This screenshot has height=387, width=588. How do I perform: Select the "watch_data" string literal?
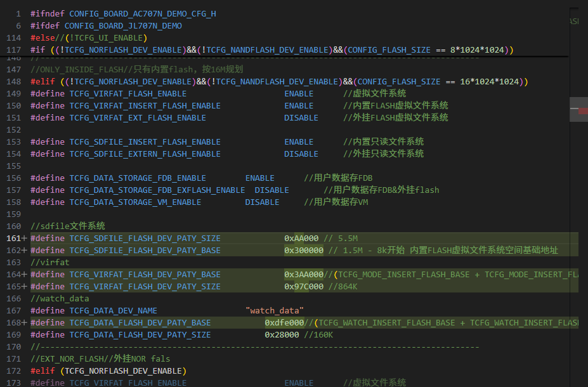275,310
